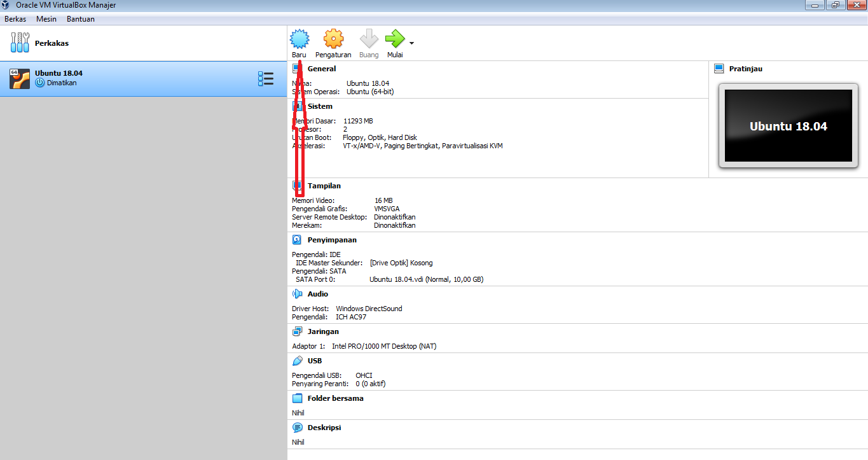Click the Penyimpanan section icon
Screen dimensions: 868x460
coord(297,239)
